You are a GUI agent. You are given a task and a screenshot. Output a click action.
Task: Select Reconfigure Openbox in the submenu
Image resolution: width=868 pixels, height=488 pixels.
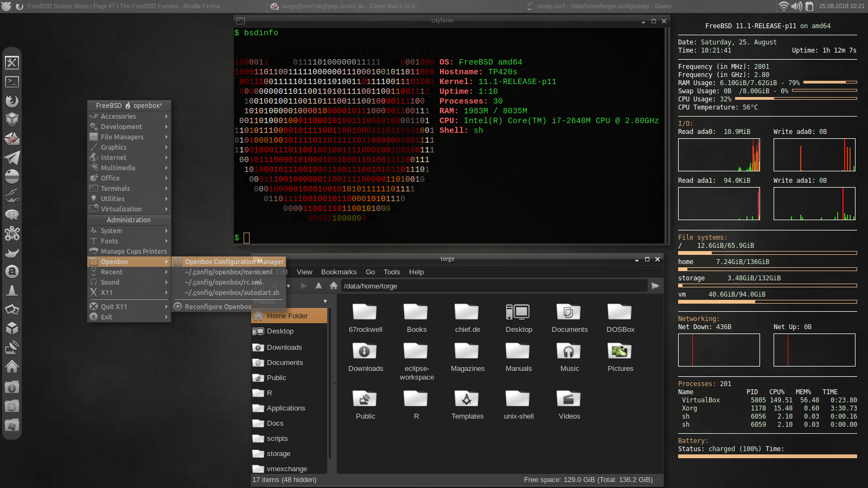click(x=218, y=307)
